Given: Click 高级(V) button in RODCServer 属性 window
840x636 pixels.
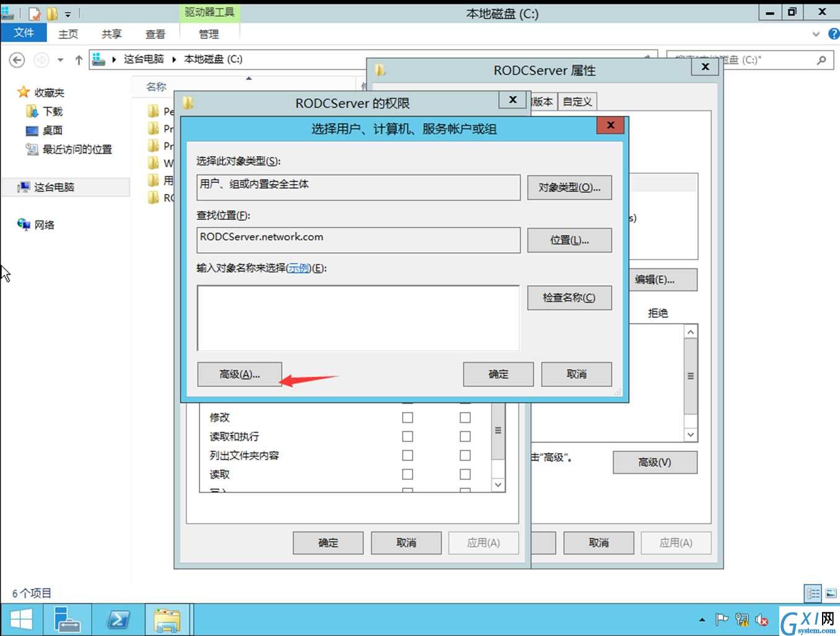Looking at the screenshot, I should pyautogui.click(x=655, y=462).
